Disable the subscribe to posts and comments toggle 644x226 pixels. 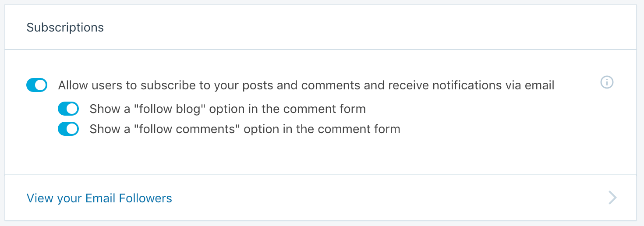pos(37,85)
